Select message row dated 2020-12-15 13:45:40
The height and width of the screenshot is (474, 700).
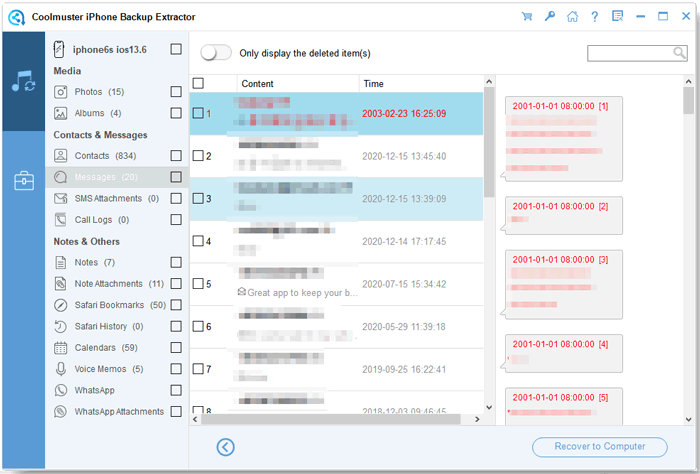[337, 156]
